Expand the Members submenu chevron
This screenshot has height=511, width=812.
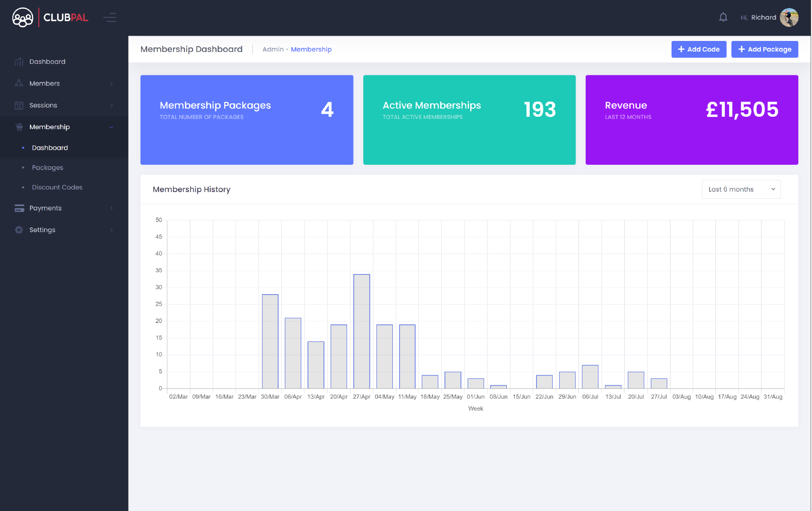coord(111,83)
